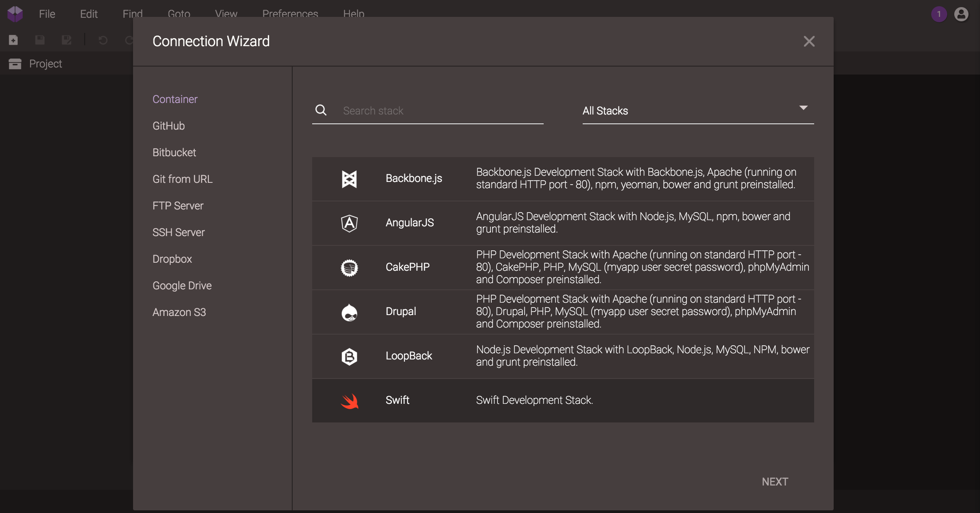Open the Preferences menu
Screen dimensions: 980x513
290,14
